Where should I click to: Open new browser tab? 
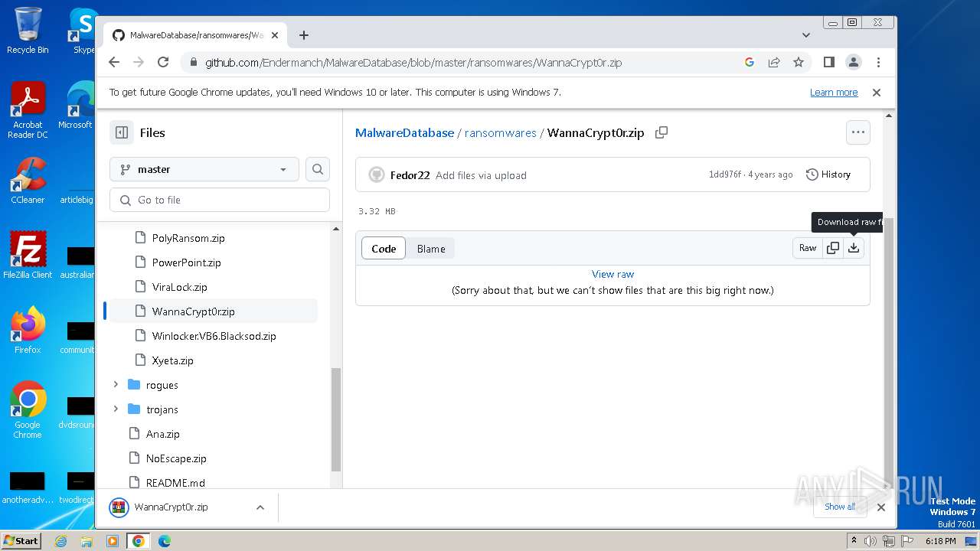pos(304,35)
